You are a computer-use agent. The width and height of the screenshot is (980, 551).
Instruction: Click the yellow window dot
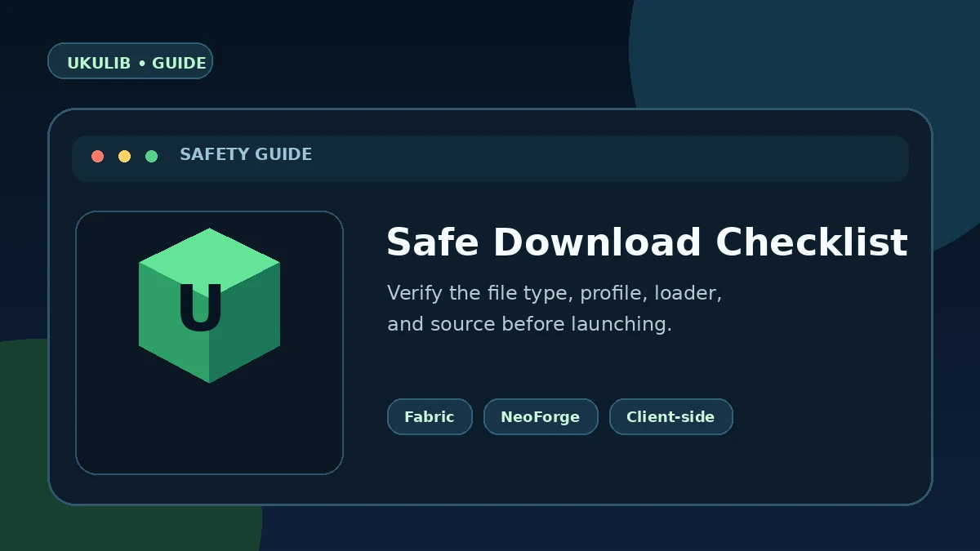(124, 156)
